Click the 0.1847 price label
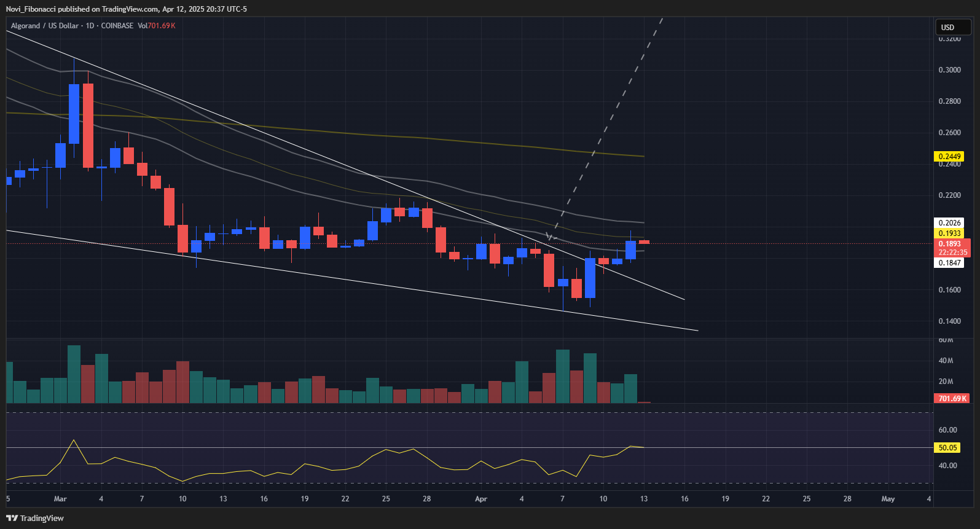The image size is (980, 529). point(949,263)
